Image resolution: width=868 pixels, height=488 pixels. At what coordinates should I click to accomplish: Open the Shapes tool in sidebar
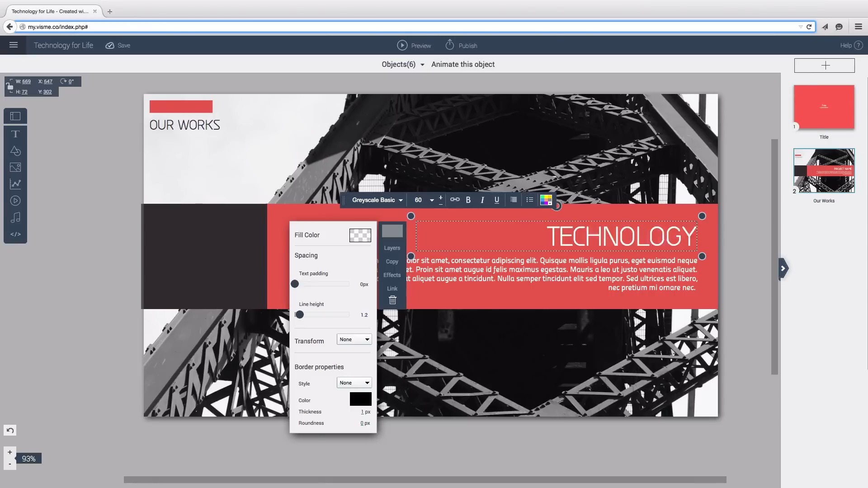pos(15,150)
